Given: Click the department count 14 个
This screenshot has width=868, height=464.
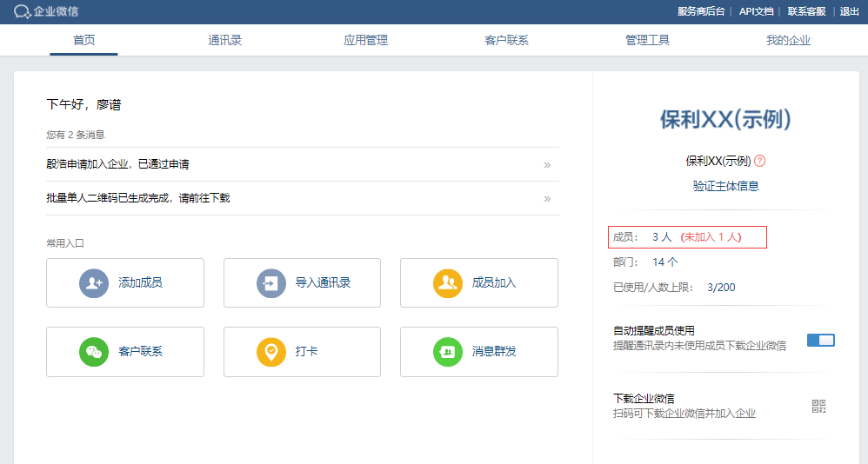Looking at the screenshot, I should pos(664,262).
